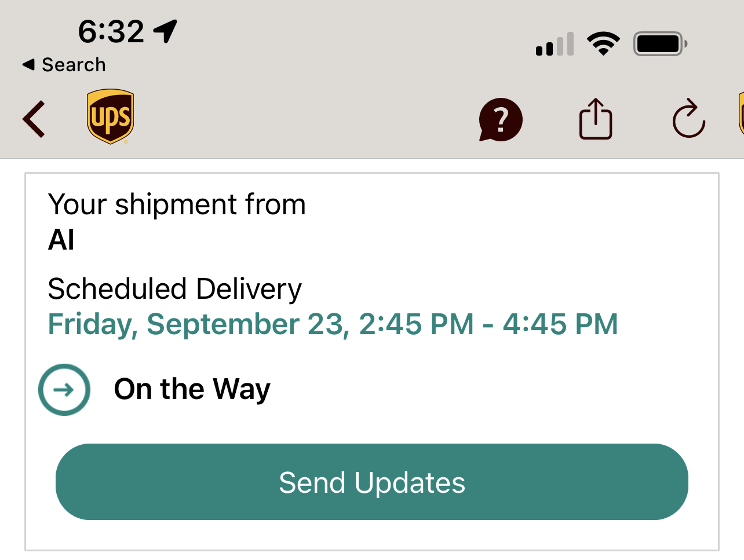Tap the On the Way arrow circle
The height and width of the screenshot is (560, 744).
(x=64, y=389)
